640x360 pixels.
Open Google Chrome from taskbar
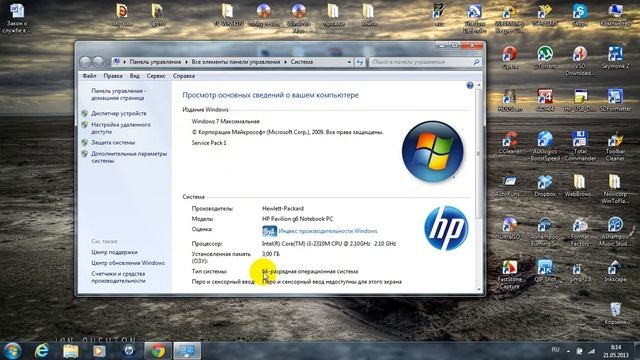(x=158, y=351)
